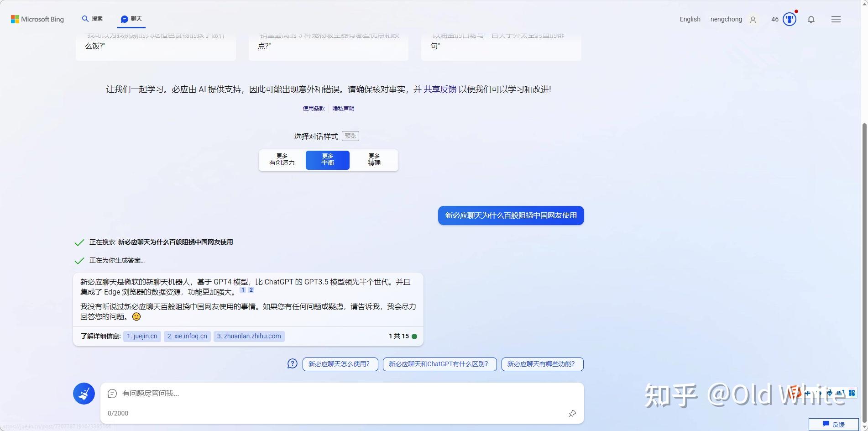868x431 pixels.
Task: Click the 1 共 15 turn counter
Action: pyautogui.click(x=399, y=336)
